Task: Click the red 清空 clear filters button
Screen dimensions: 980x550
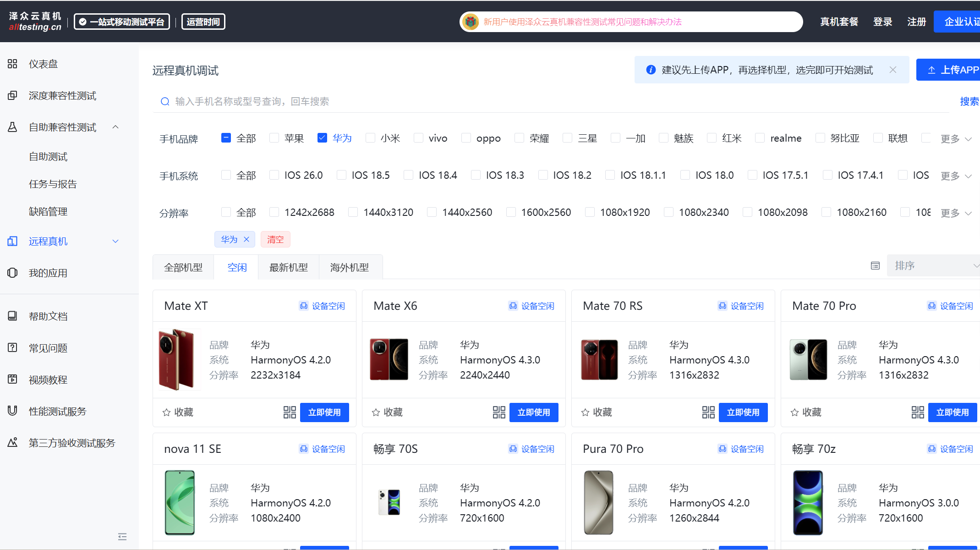Action: pyautogui.click(x=275, y=239)
